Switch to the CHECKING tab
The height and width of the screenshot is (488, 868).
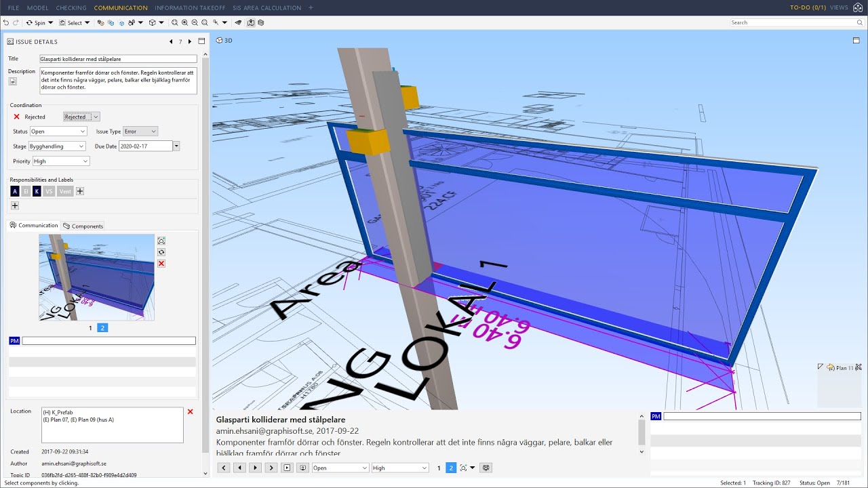pos(71,7)
